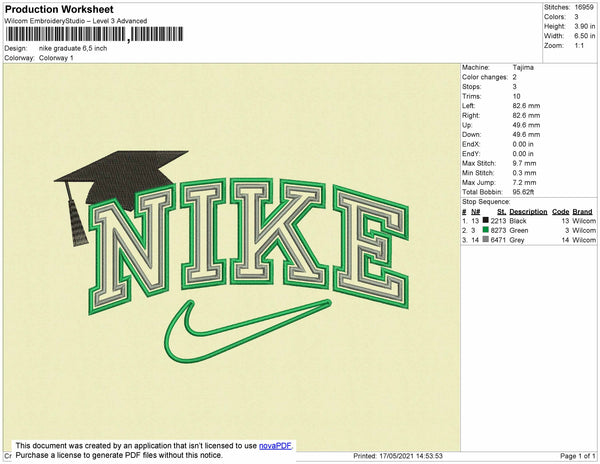Click Height value 3.90 in

pyautogui.click(x=584, y=26)
